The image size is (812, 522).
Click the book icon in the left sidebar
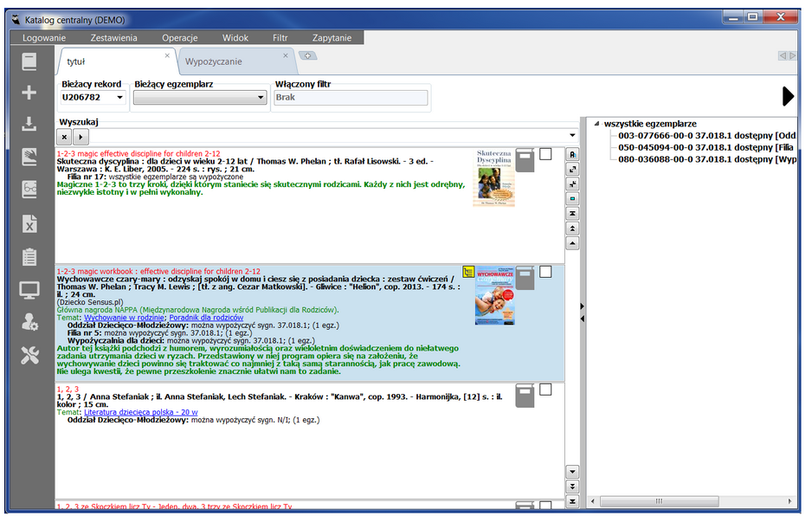click(x=29, y=62)
